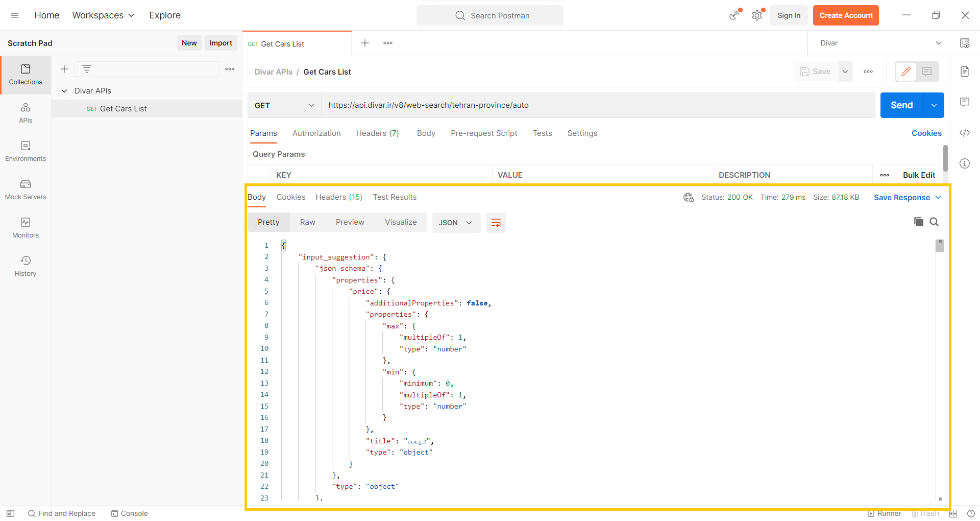Screen dimensions: 980x521
Task: Switch to Test Results tab
Action: [395, 197]
